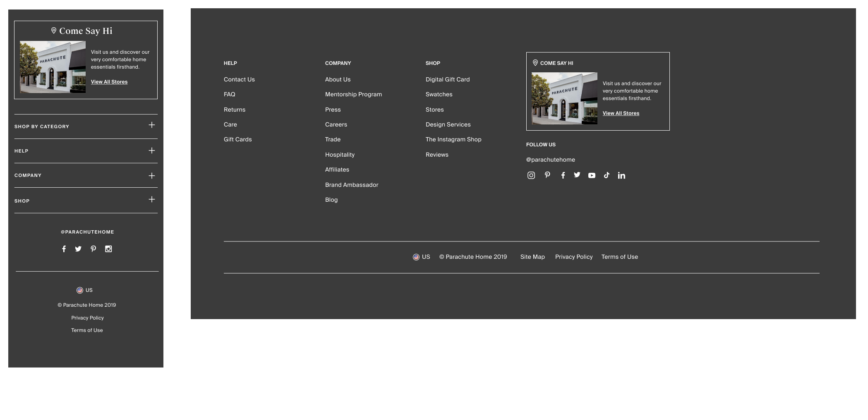The image size is (868, 420).
Task: Open Site Map link
Action: [532, 257]
